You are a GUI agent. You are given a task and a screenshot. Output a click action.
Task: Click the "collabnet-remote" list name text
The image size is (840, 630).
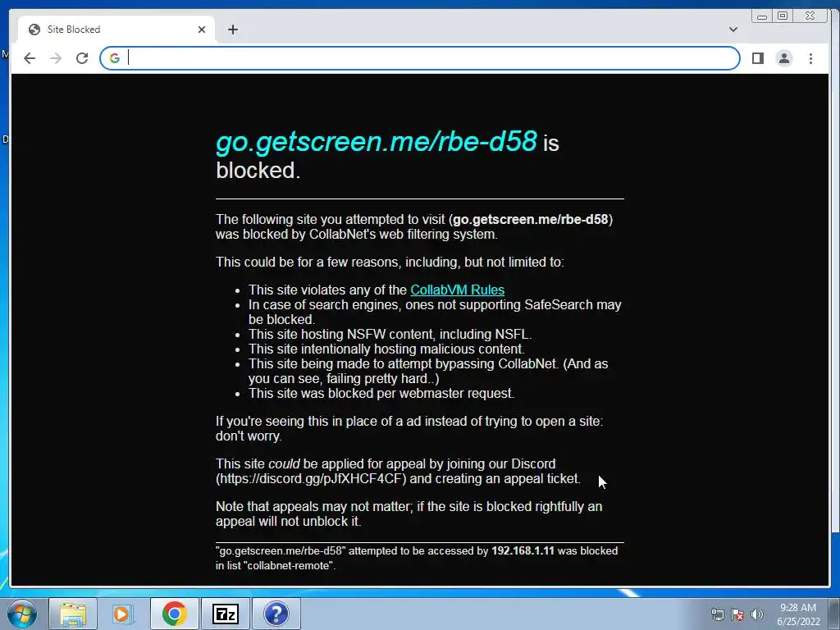coord(290,566)
